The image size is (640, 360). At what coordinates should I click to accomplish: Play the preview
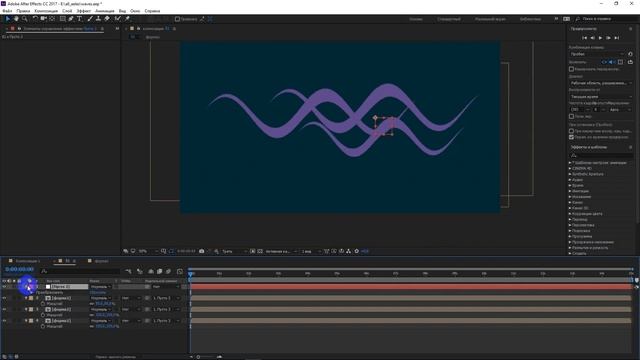[600, 38]
